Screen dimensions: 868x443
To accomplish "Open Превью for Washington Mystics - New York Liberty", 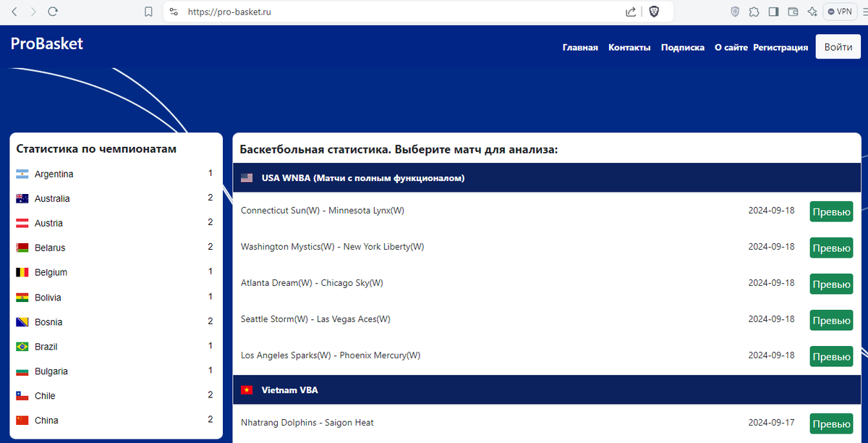I will 831,248.
